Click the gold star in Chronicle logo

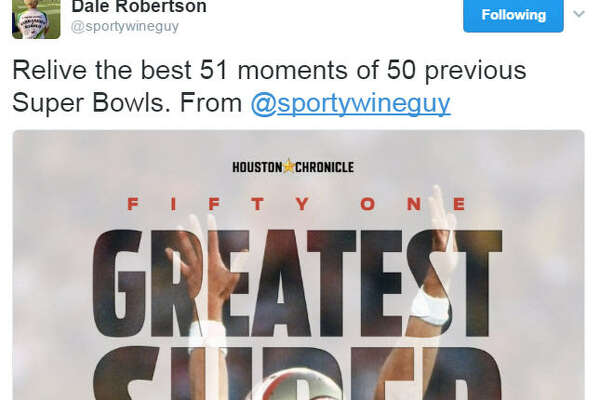click(289, 167)
